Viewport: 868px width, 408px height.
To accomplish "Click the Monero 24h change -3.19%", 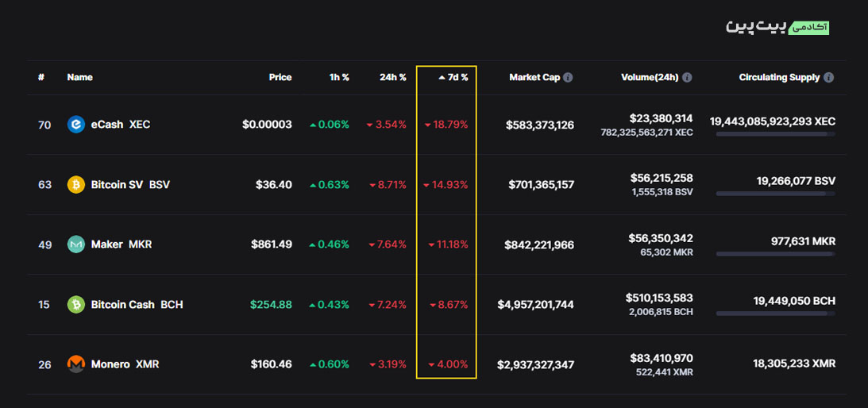I will point(388,365).
